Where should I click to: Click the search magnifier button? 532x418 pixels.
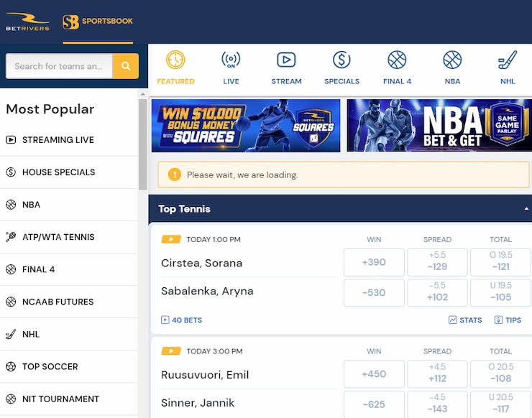point(126,66)
